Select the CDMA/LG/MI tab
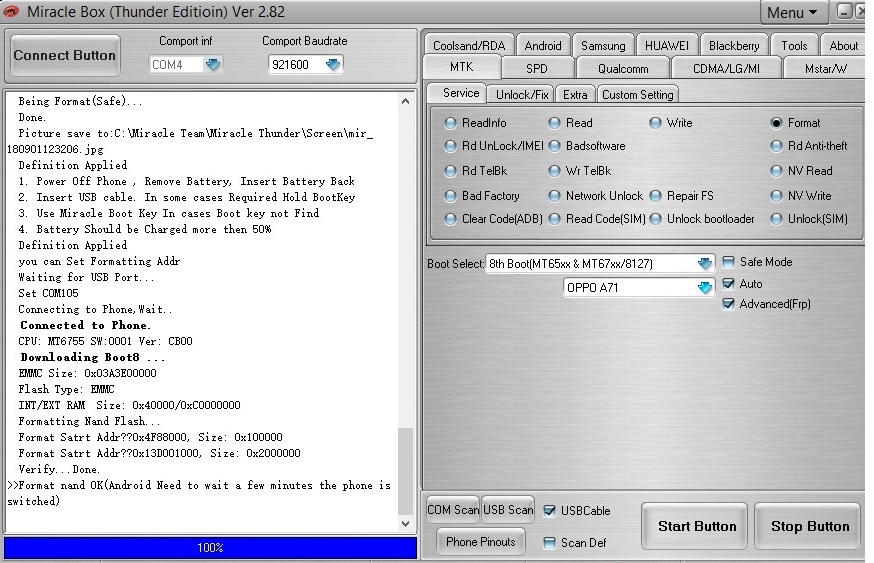Screen dimensions: 874x563 (726, 69)
